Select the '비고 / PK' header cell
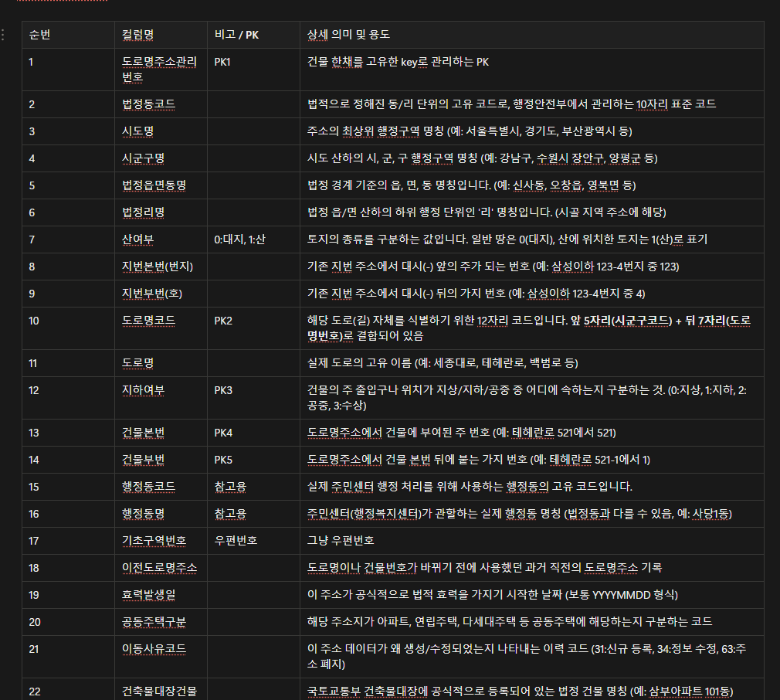 (253, 35)
